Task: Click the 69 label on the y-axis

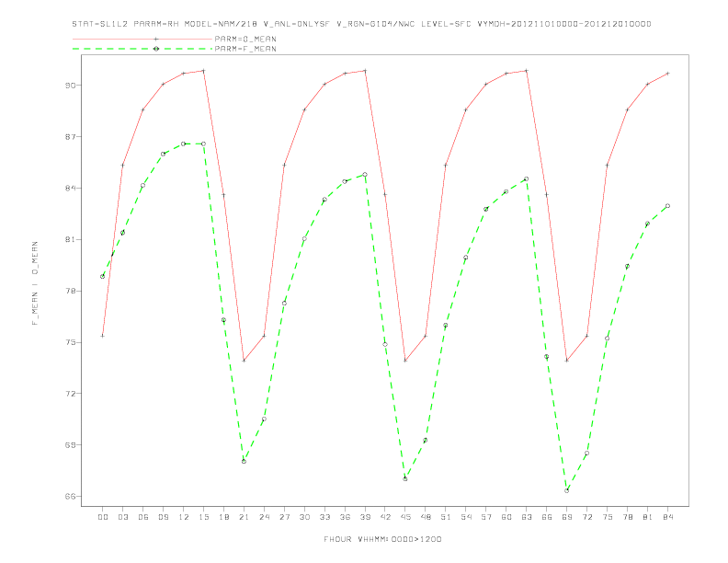Action: click(x=70, y=445)
